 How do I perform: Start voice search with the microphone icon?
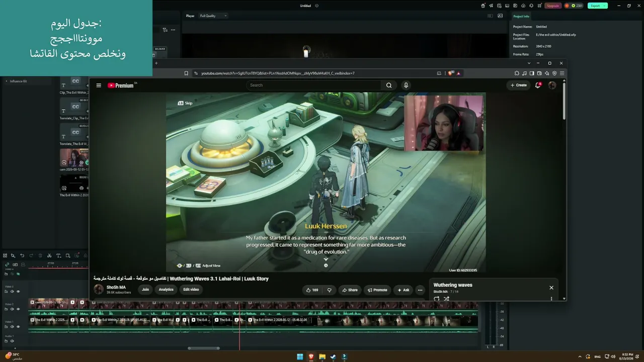point(406,85)
